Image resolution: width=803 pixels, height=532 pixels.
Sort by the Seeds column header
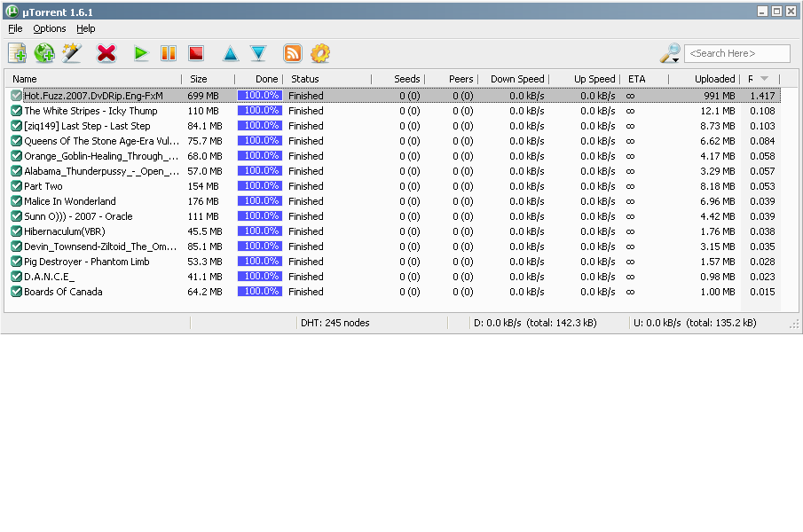click(398, 79)
